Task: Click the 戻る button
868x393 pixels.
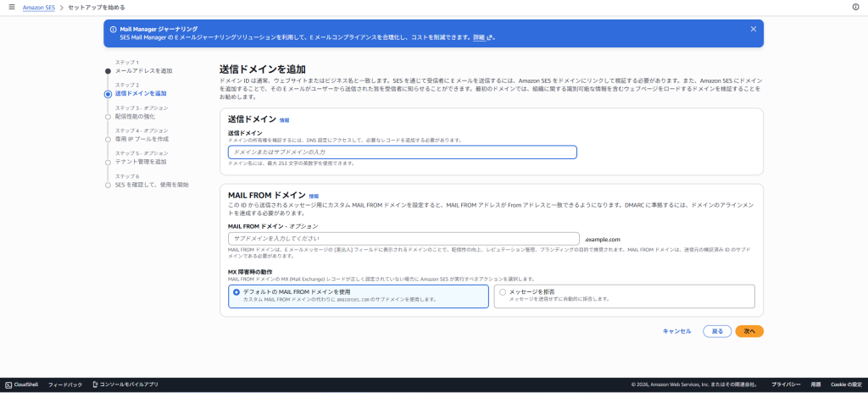Action: (716, 331)
